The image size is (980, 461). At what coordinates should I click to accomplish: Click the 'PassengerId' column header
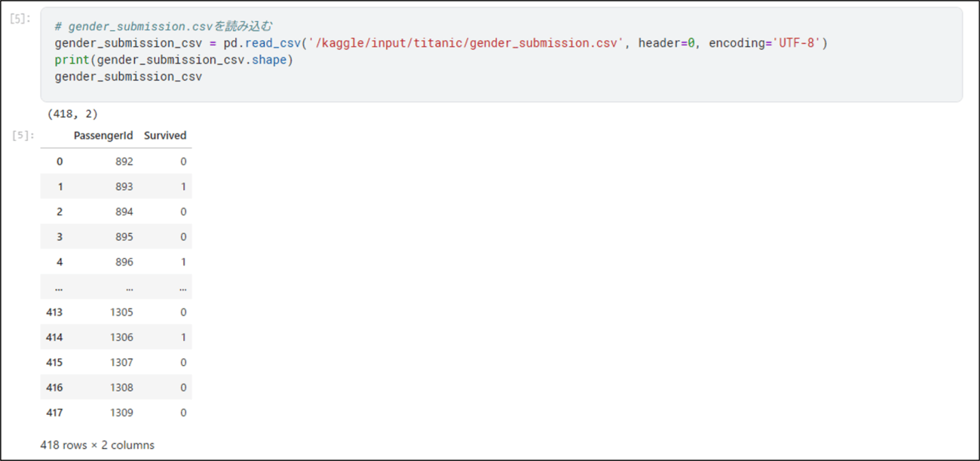(103, 136)
